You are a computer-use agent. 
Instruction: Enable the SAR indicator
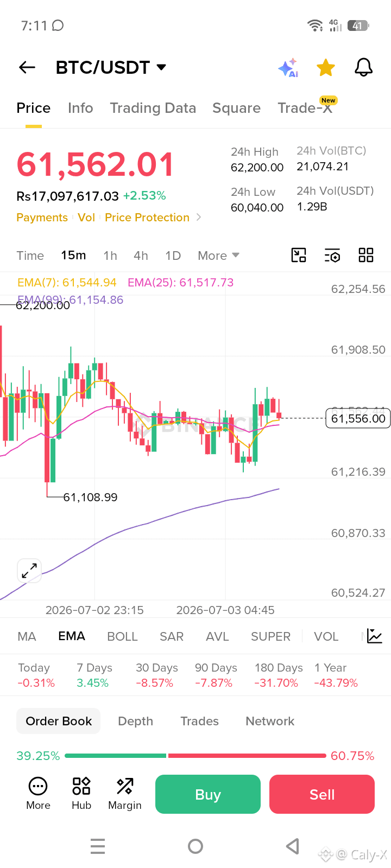(172, 636)
